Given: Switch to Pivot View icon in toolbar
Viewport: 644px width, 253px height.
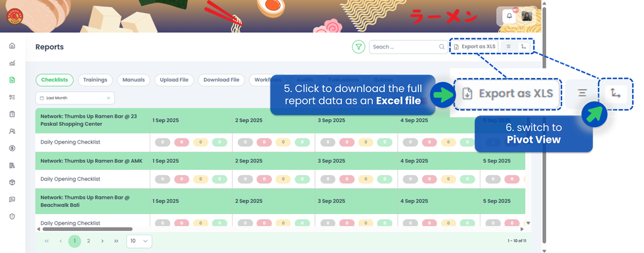Looking at the screenshot, I should [523, 47].
